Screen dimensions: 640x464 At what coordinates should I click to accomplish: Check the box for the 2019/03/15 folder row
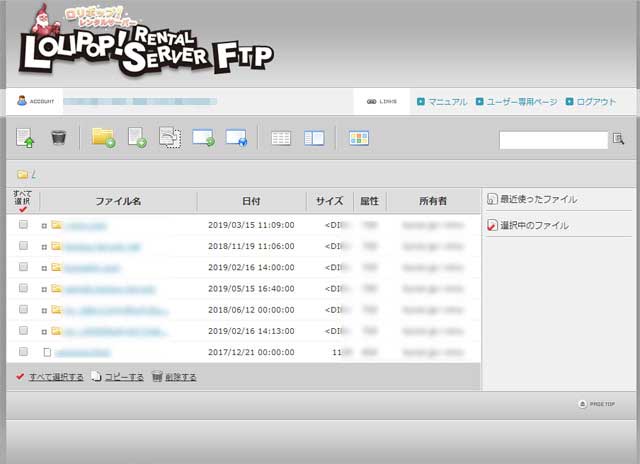[x=23, y=225]
